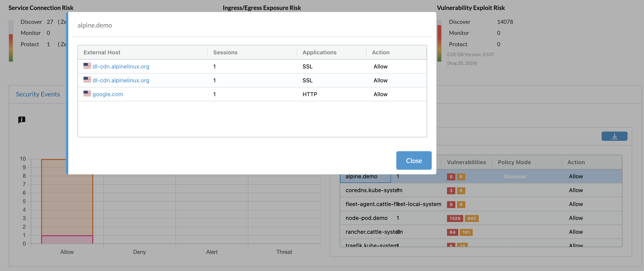
Task: Sort dialog table by Action column
Action: [381, 52]
